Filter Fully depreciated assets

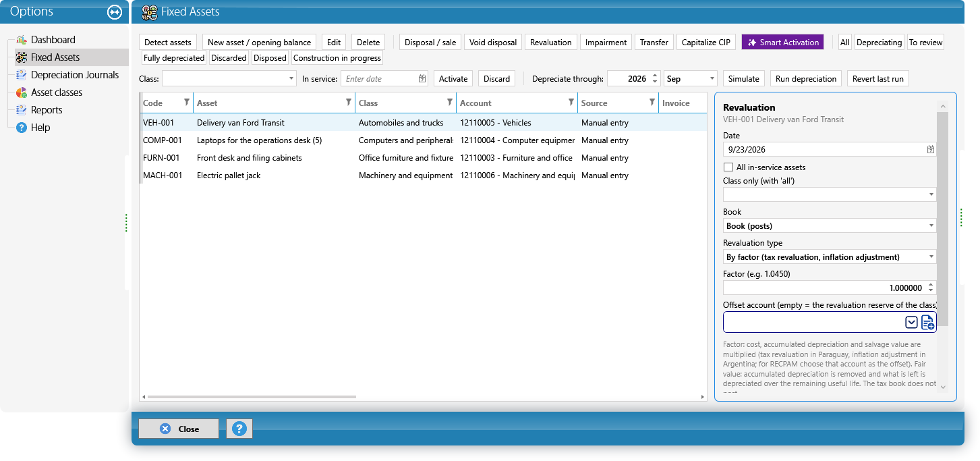(x=174, y=58)
